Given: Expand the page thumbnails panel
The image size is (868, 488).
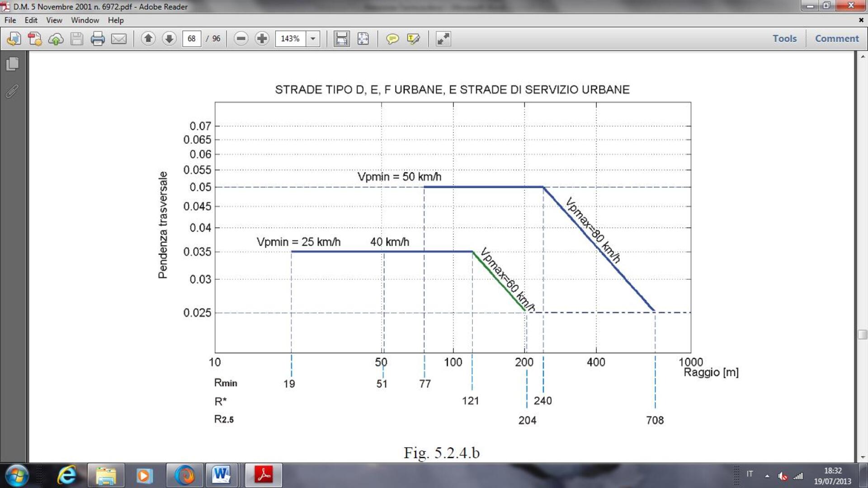Looking at the screenshot, I should point(13,64).
